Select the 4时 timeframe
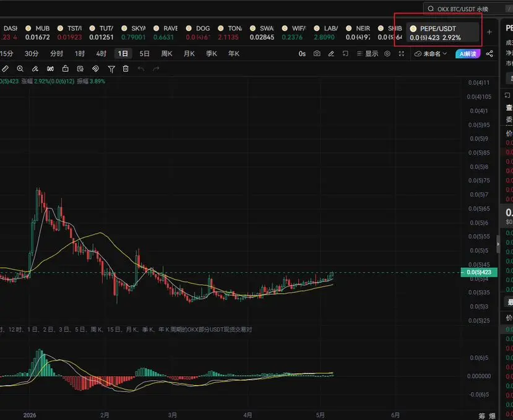Viewport: 513px width, 420px height. point(101,54)
